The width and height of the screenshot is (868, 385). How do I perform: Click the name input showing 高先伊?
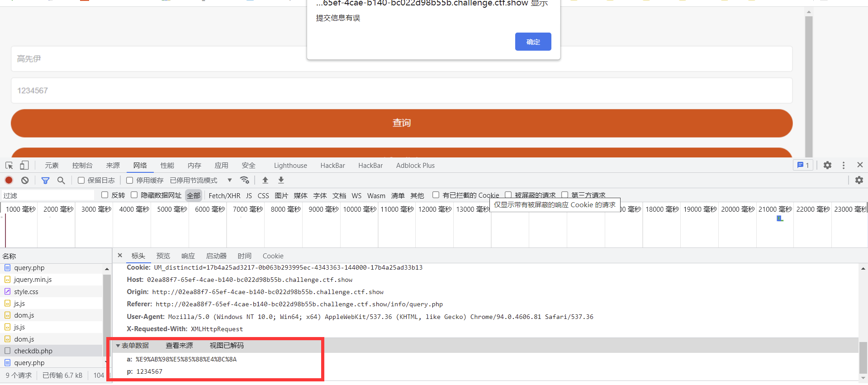(402, 59)
